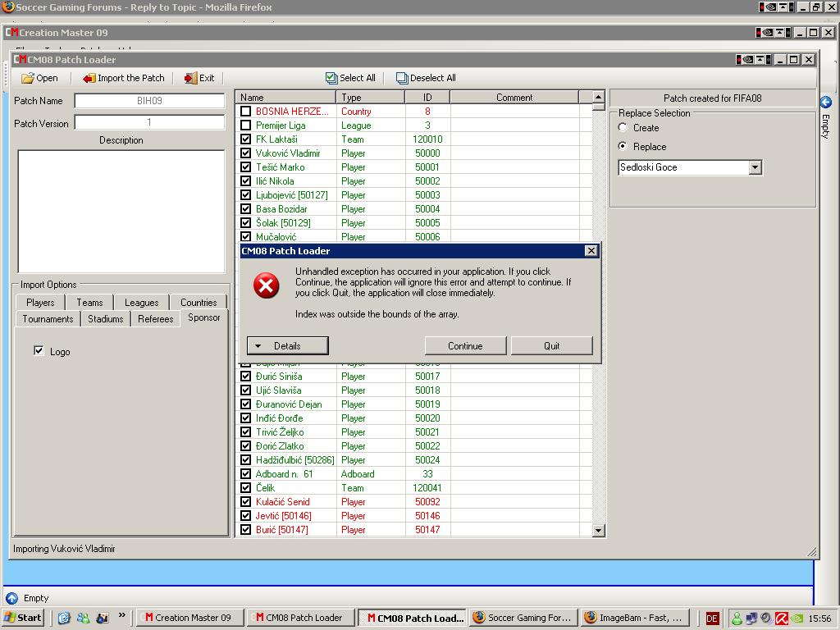This screenshot has width=840, height=630.
Task: Uncheck the FK Laktaši team checkbox
Action: point(245,139)
